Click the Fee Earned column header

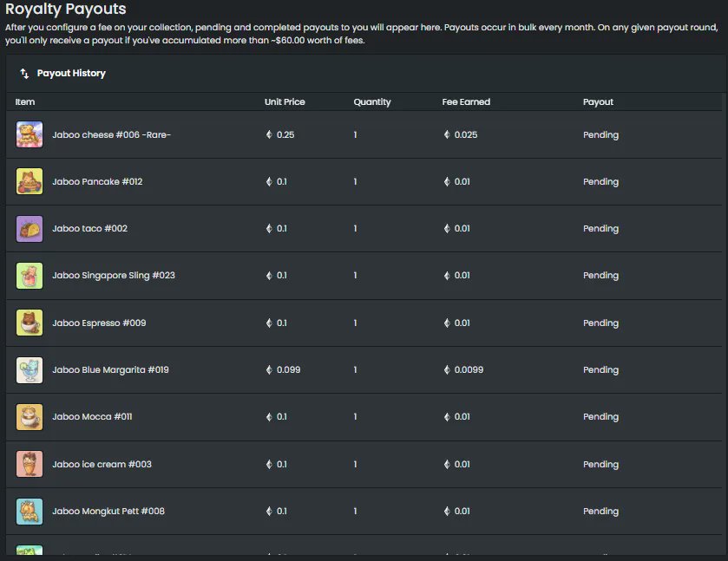pyautogui.click(x=466, y=101)
